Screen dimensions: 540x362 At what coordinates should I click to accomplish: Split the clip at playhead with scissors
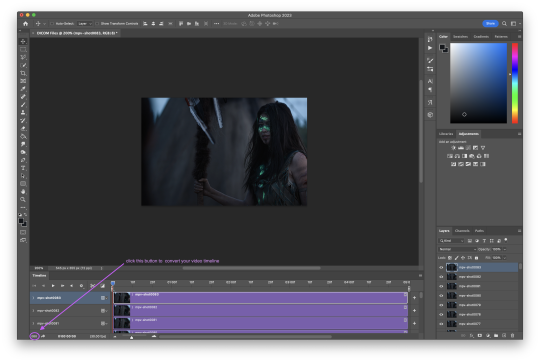tap(93, 286)
